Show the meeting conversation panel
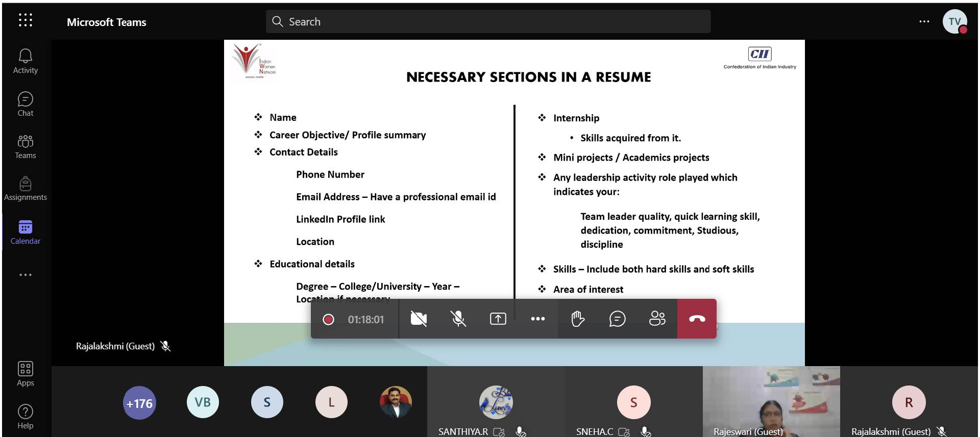The width and height of the screenshot is (980, 437). (617, 319)
